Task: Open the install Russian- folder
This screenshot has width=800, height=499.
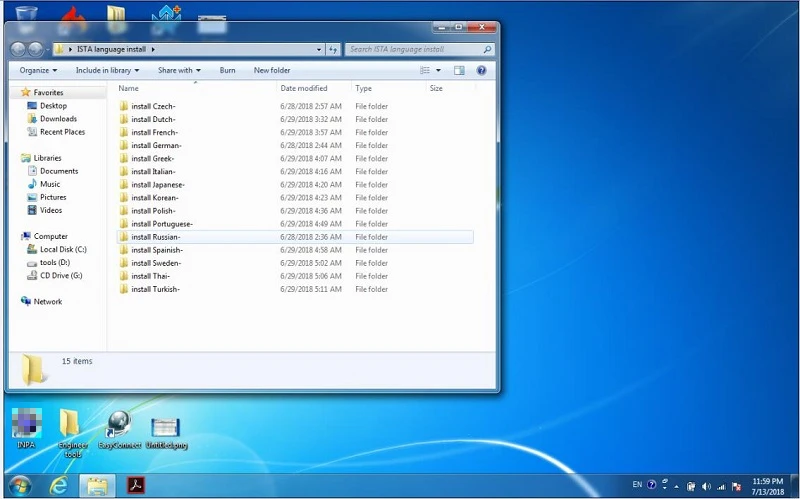Action: pyautogui.click(x=155, y=237)
